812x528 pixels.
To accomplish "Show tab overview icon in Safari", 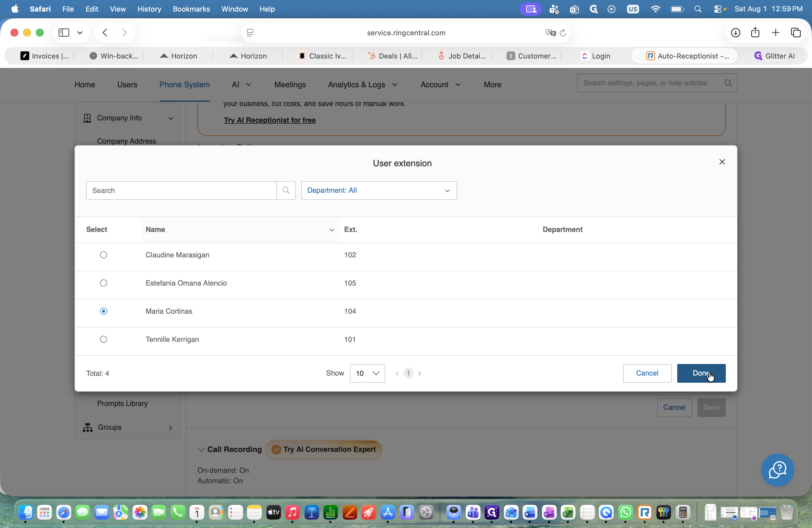I will (796, 33).
